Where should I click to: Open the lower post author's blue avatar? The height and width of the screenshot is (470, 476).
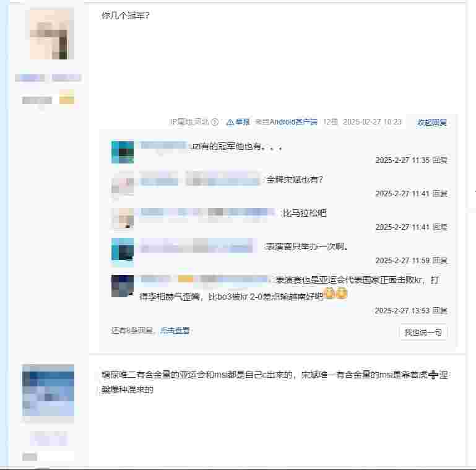click(x=48, y=391)
